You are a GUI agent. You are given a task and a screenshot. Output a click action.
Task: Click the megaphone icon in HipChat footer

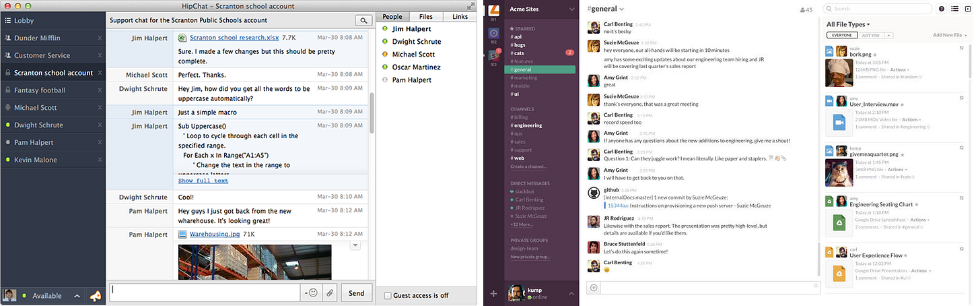click(96, 296)
